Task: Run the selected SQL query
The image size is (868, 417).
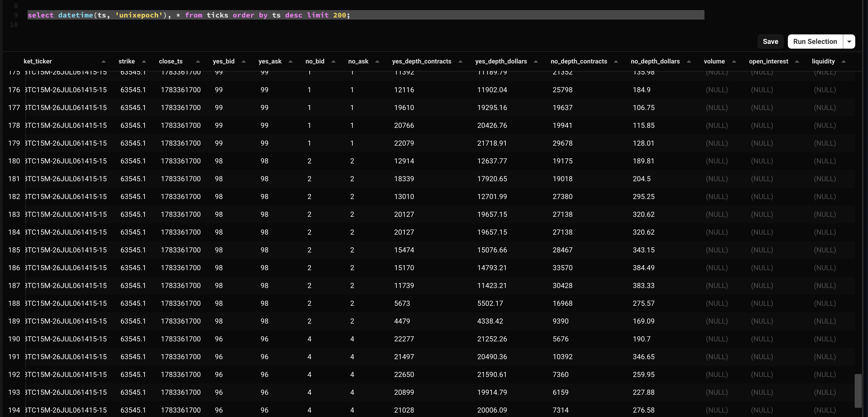Action: (x=815, y=42)
